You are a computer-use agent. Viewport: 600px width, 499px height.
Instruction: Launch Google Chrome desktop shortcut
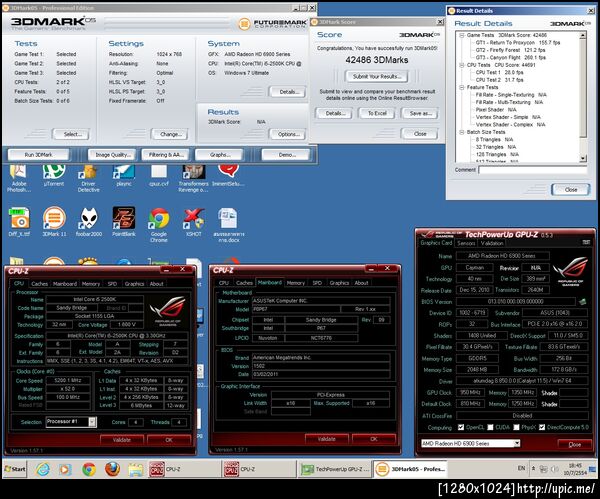coord(159,225)
